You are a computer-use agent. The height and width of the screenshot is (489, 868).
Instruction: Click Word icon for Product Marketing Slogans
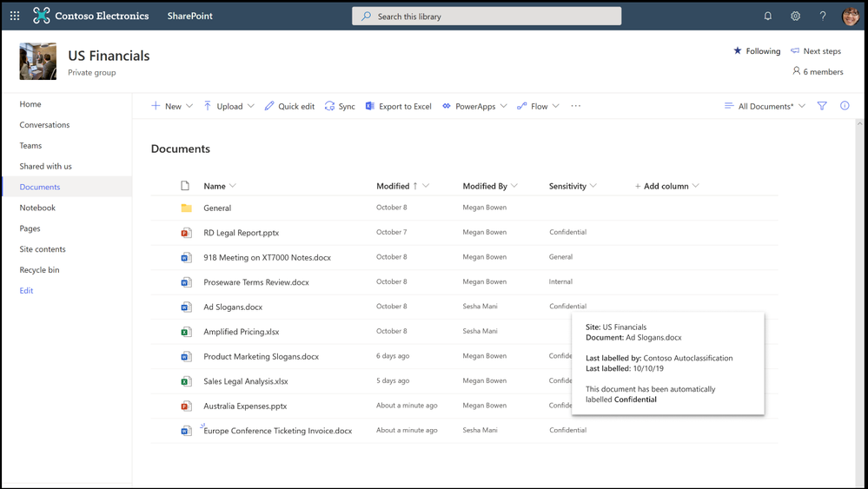(x=187, y=357)
